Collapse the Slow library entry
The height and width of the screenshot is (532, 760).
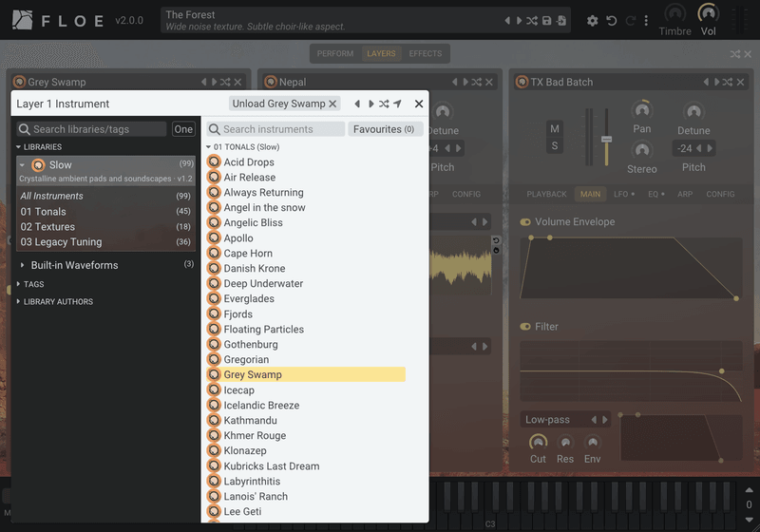tap(22, 165)
